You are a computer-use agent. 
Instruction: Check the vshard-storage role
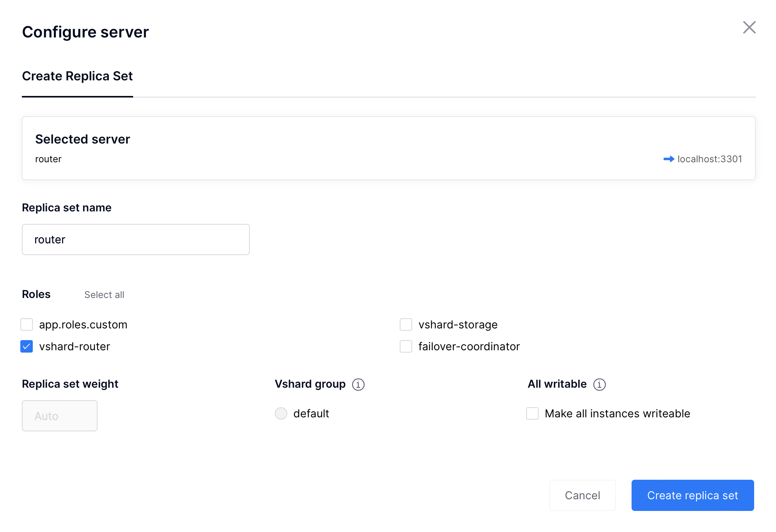click(406, 325)
